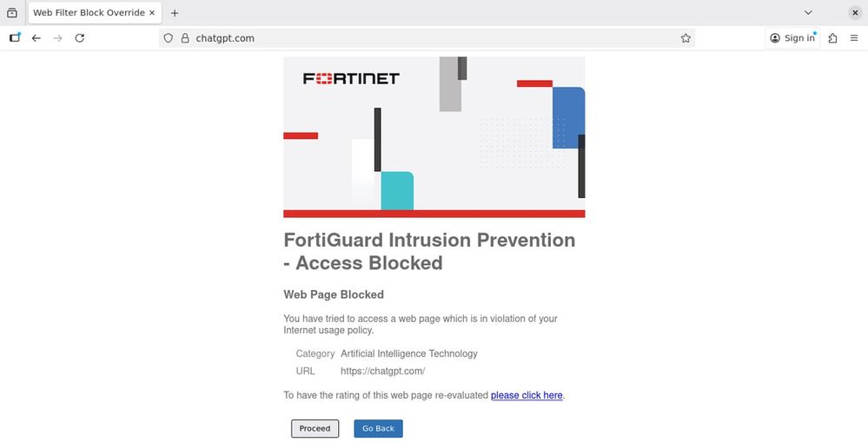Toggle the browser sidebar icon
Image resolution: width=868 pixels, height=442 pixels.
[15, 38]
